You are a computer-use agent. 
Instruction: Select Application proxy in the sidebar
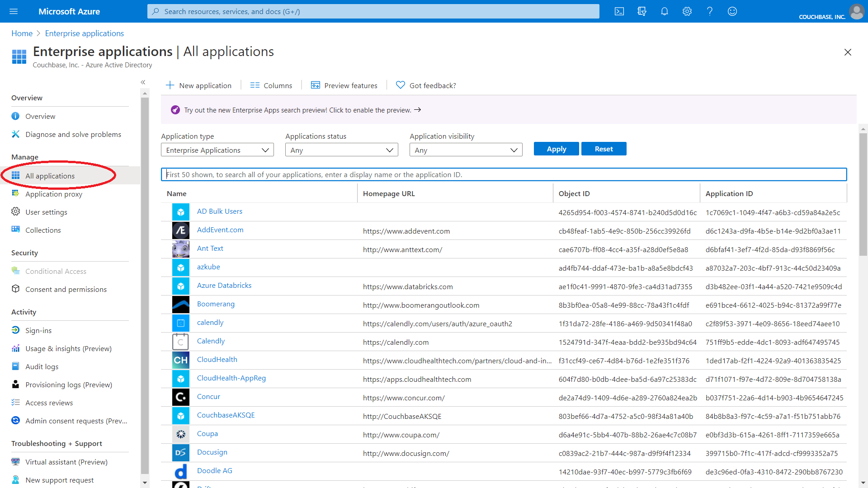click(53, 194)
